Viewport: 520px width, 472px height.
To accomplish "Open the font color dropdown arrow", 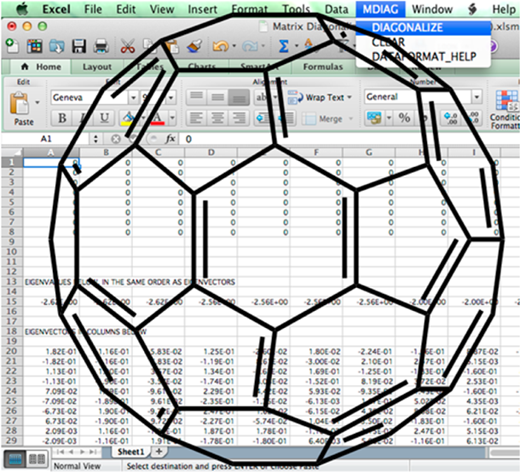I will 172,118.
